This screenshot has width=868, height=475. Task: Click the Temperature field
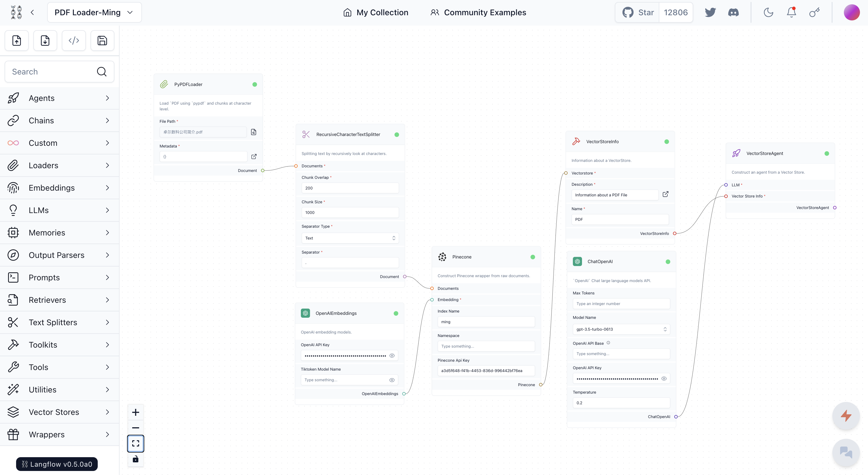pos(621,403)
